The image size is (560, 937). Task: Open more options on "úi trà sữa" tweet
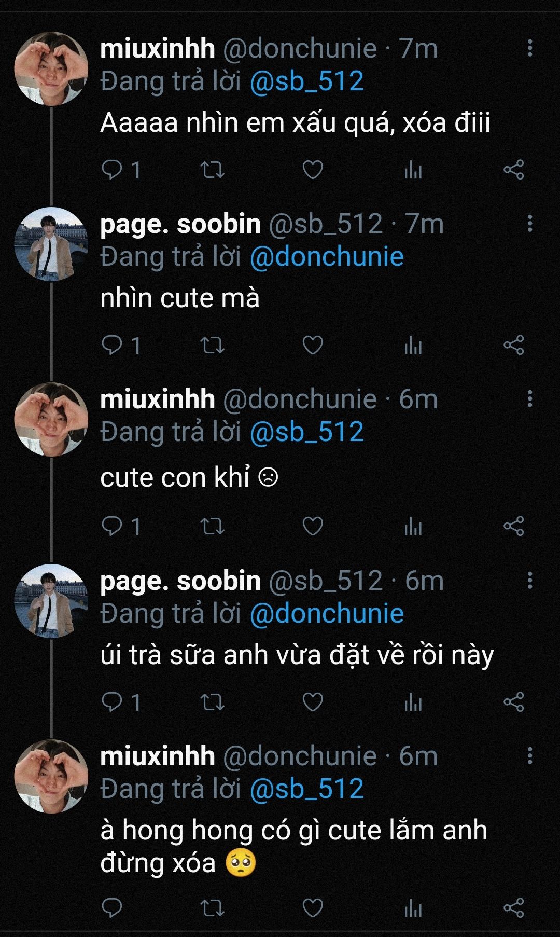click(x=529, y=581)
